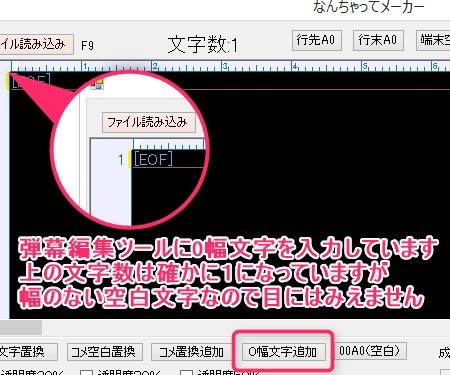Click the なんちゃってメーカー window title text

pyautogui.click(x=368, y=7)
